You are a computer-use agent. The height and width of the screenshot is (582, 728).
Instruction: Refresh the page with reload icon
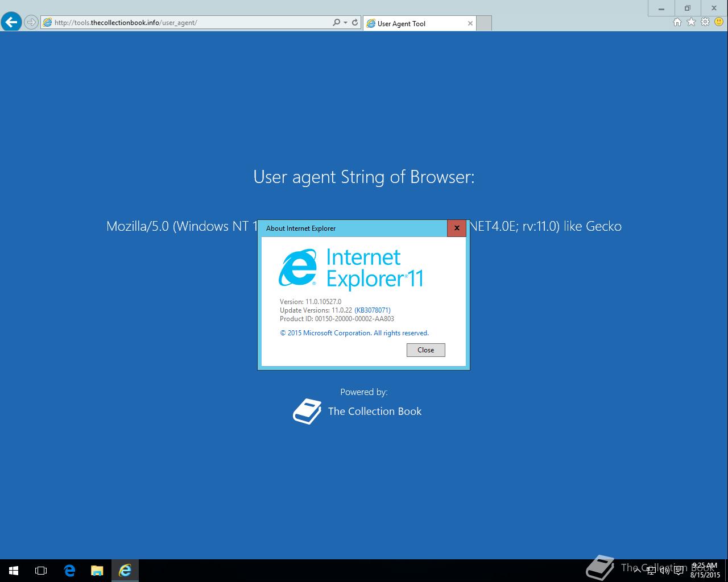pos(355,23)
